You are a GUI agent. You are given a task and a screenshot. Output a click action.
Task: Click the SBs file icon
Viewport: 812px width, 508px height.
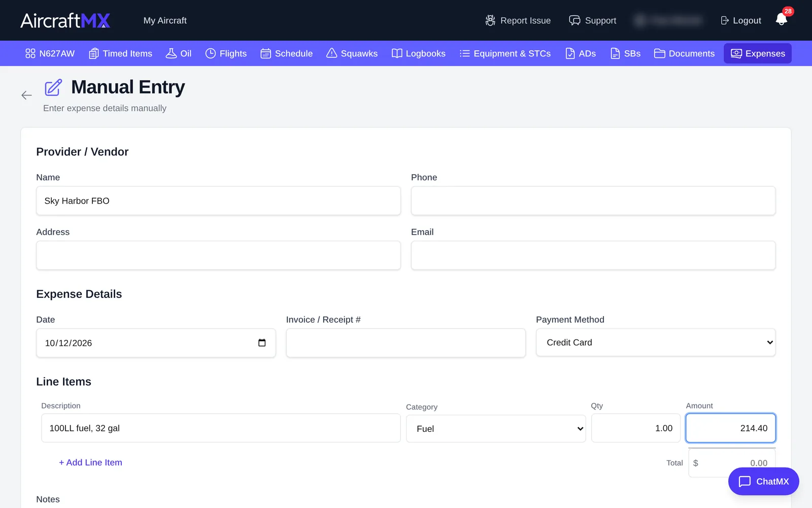point(615,53)
